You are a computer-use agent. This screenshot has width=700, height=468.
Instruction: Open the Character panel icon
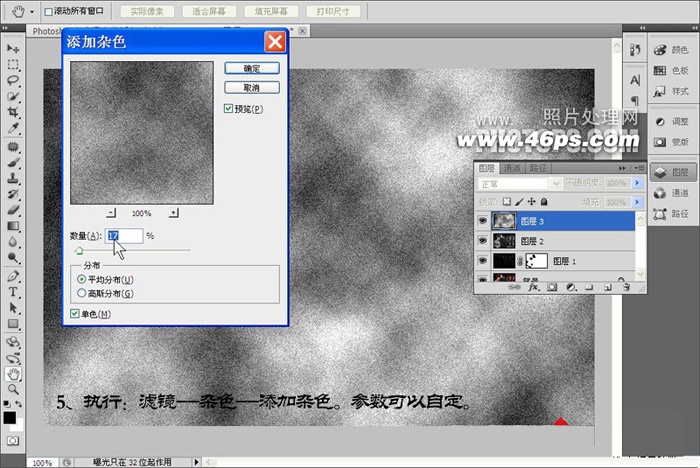[635, 80]
